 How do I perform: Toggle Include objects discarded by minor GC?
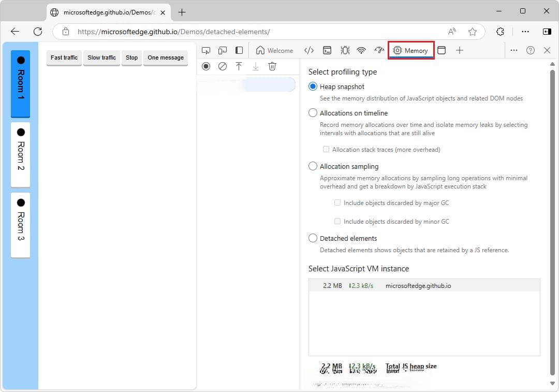click(337, 221)
